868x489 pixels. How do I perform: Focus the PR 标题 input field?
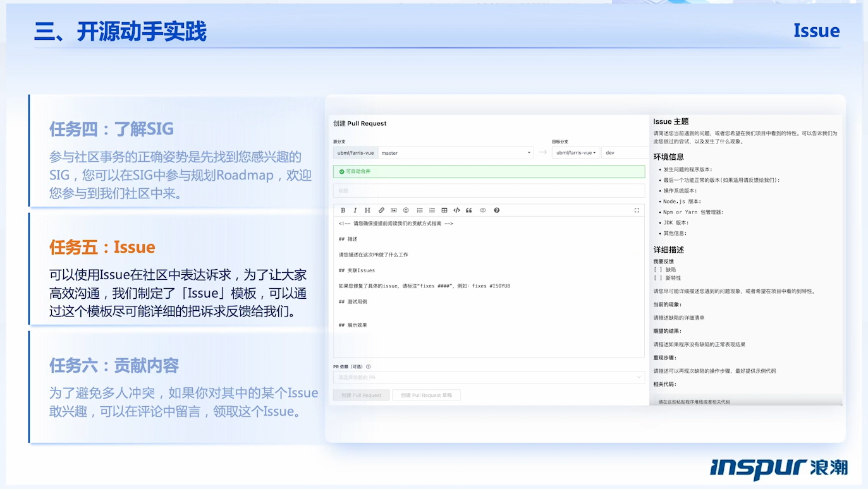coord(489,190)
